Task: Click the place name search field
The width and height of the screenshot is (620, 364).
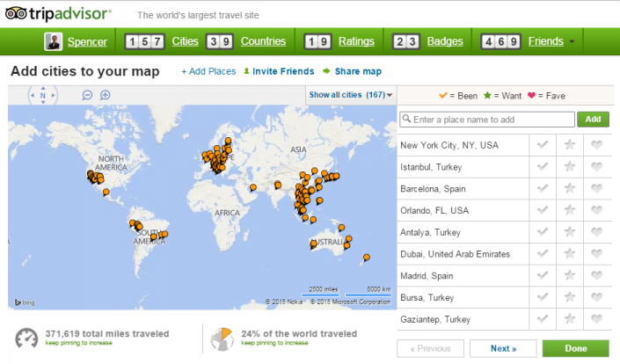Action: click(486, 120)
